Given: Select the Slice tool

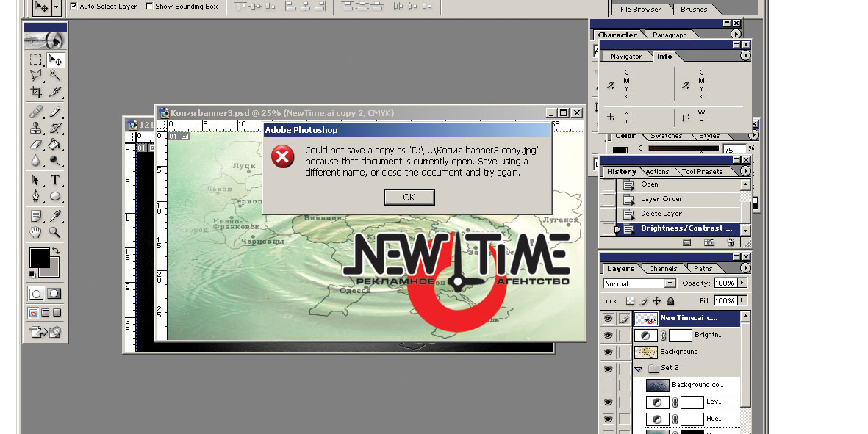Looking at the screenshot, I should [55, 91].
